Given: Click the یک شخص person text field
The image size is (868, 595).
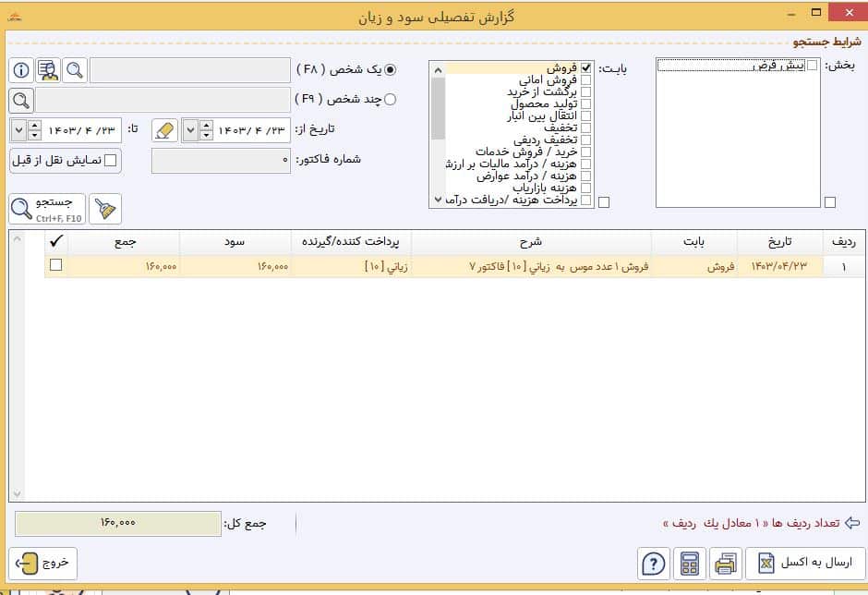Looking at the screenshot, I should (190, 70).
